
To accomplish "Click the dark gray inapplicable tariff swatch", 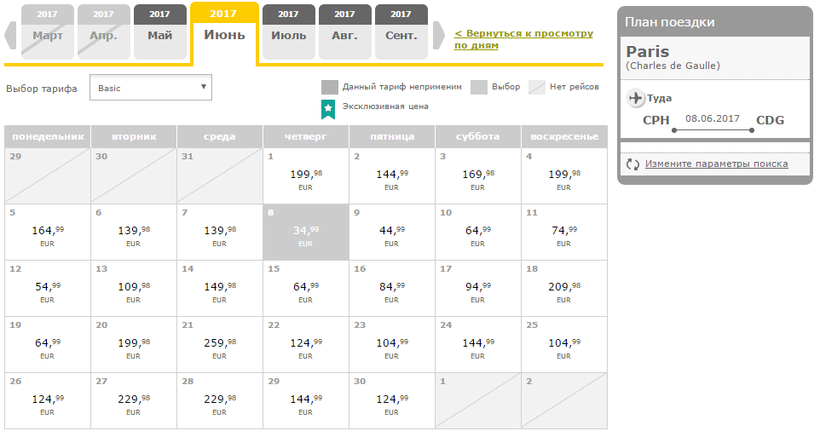I will [329, 87].
